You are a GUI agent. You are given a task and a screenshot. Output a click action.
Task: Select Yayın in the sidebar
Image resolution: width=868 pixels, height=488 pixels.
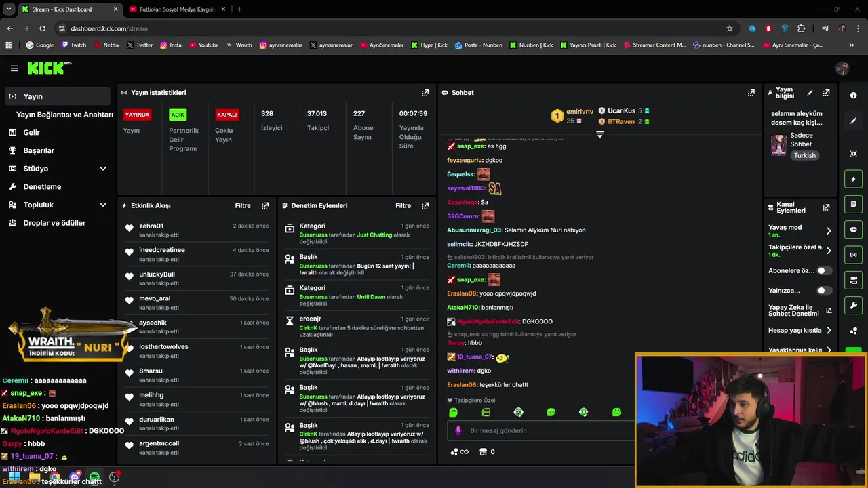[58, 96]
